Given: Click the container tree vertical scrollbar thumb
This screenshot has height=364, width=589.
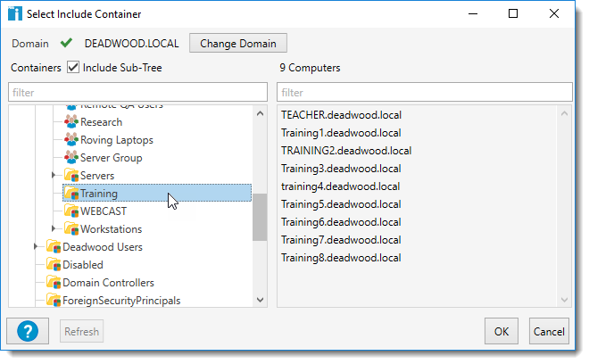Looking at the screenshot, I should pos(260,217).
